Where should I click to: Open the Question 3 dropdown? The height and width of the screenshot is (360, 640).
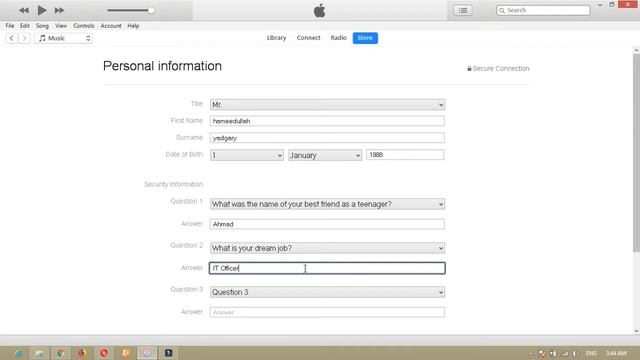pos(327,292)
